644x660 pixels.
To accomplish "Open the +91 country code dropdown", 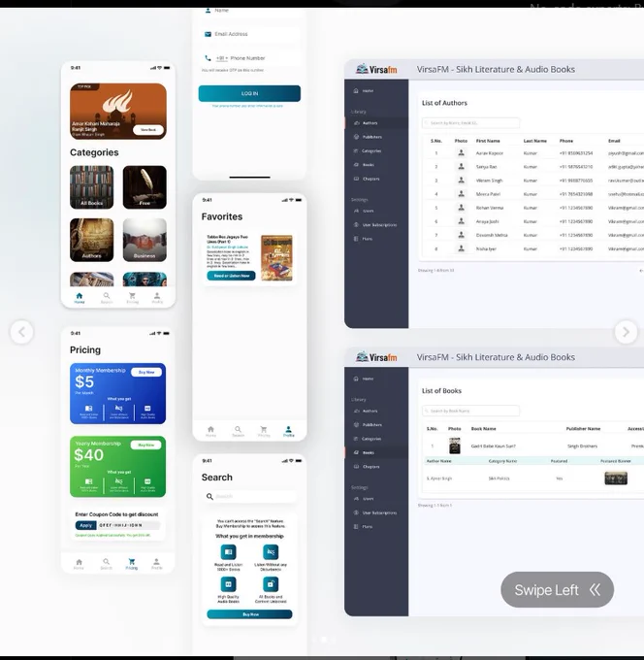I will [222, 58].
